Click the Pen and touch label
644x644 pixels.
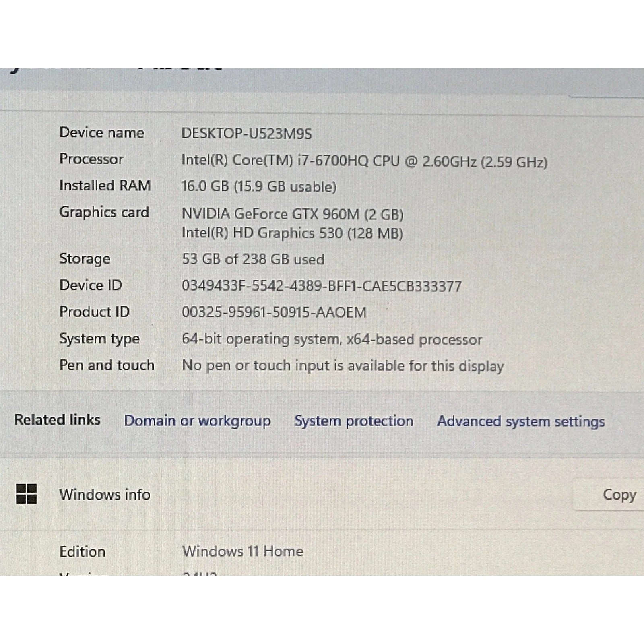point(107,365)
